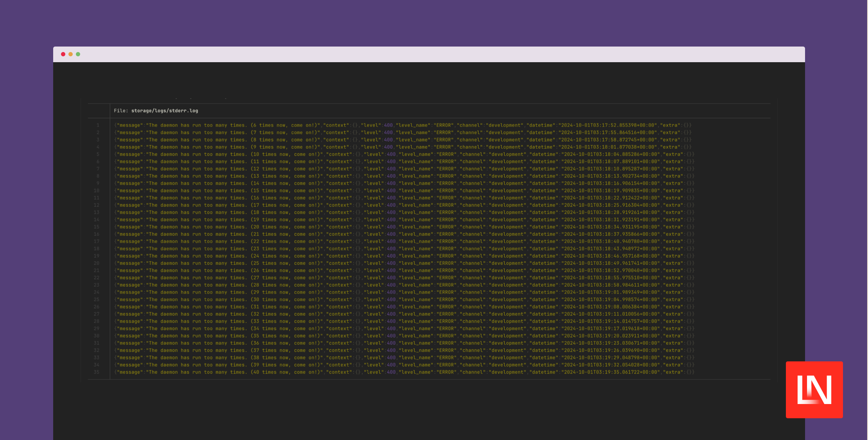Click the yellow minimize window dot
868x440 pixels.
click(x=70, y=54)
